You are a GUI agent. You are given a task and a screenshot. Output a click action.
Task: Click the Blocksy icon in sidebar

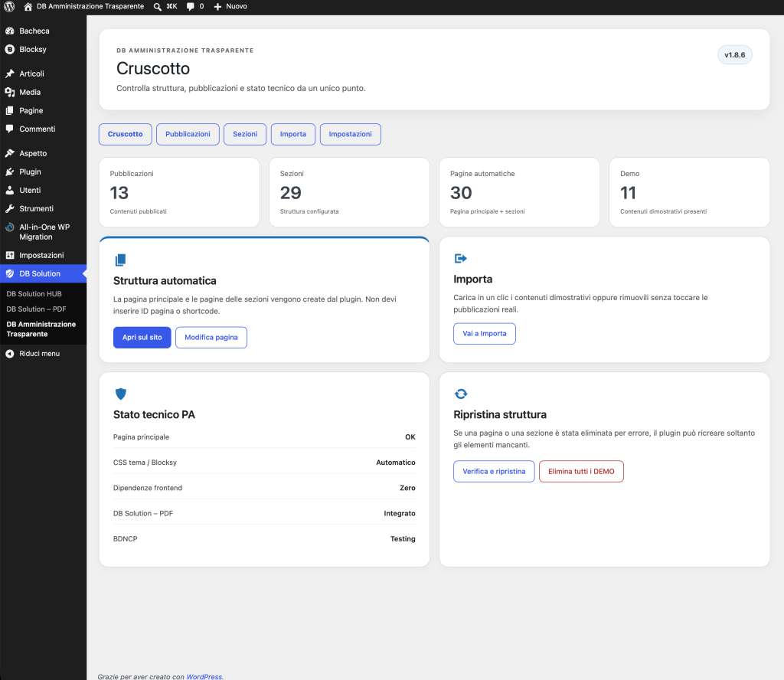(9, 50)
